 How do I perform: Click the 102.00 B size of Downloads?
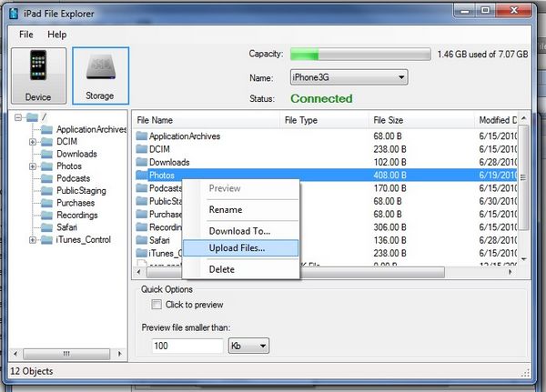389,162
